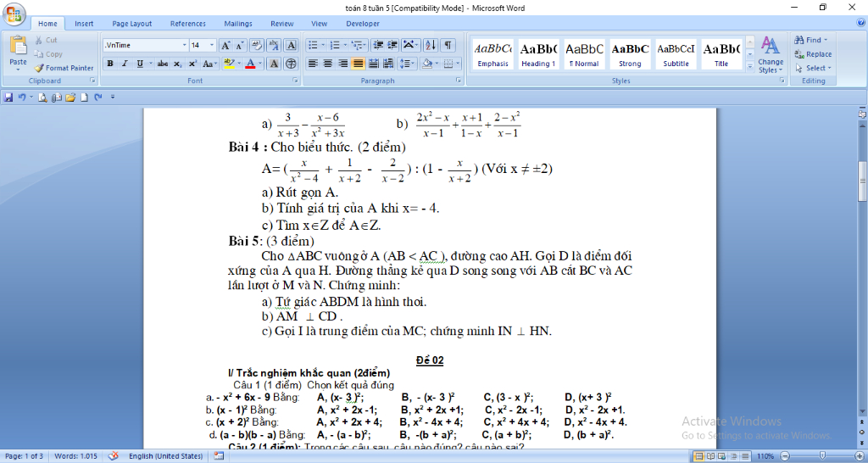Apply strikethrough to text
Viewport: 868px width, 463px height.
click(162, 64)
